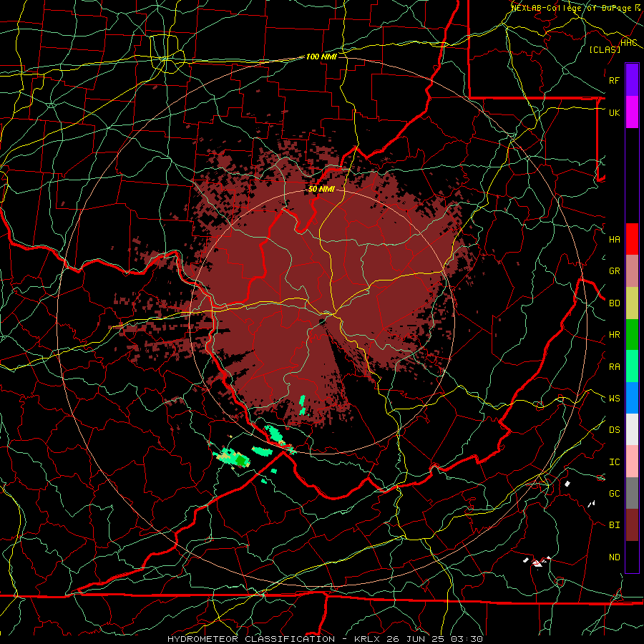This screenshot has width=644, height=644.
Task: Click the 'BI' legend label
Action: click(615, 525)
